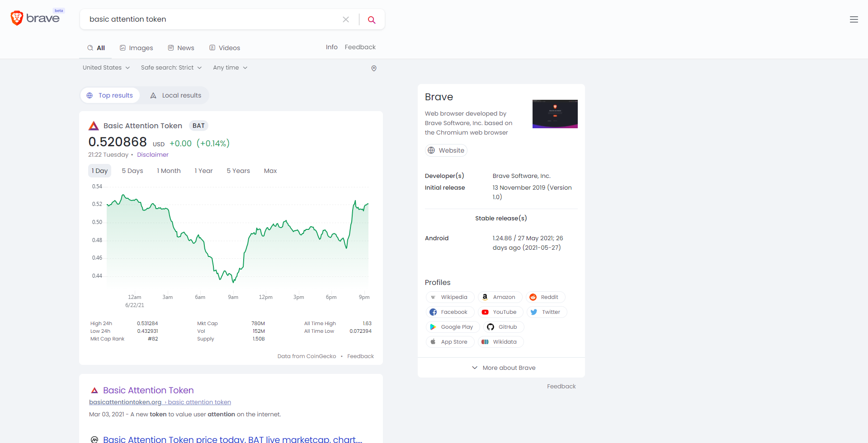868x443 pixels.
Task: Select the 5 Days chart range
Action: (132, 171)
